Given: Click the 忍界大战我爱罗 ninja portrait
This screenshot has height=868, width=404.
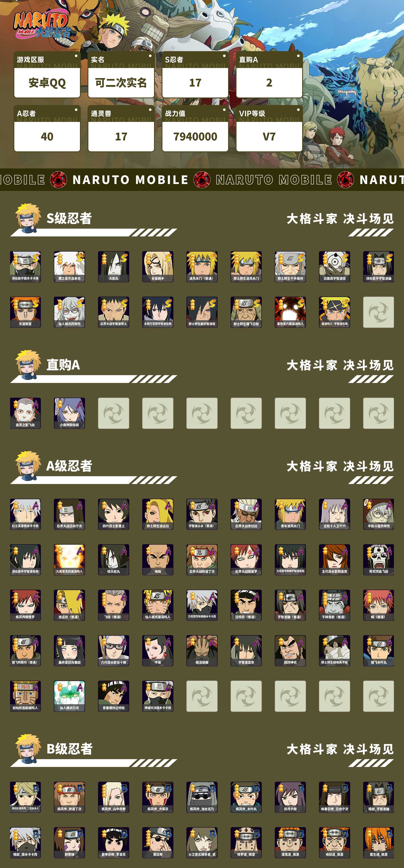Looking at the screenshot, I should click(x=246, y=560).
